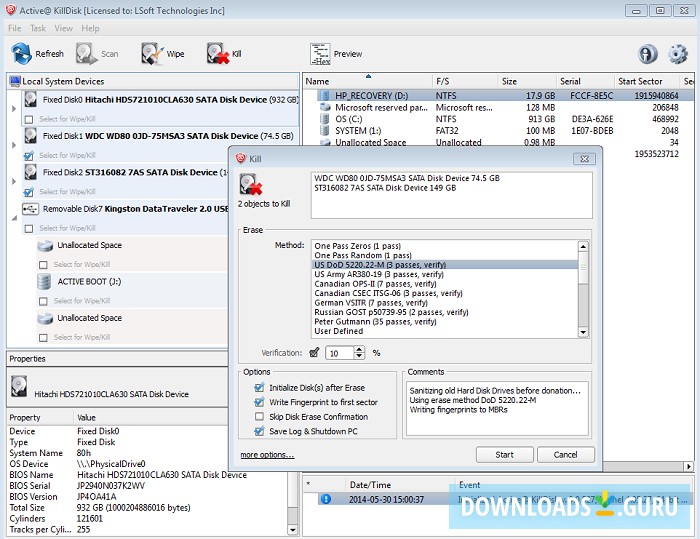Choose Peter Gutmann erase method
The height and width of the screenshot is (539, 700).
tap(372, 322)
